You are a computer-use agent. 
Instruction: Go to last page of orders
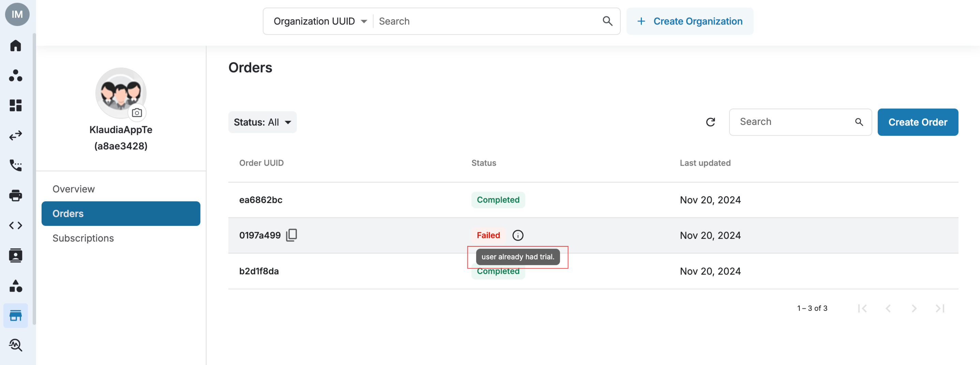click(x=940, y=308)
